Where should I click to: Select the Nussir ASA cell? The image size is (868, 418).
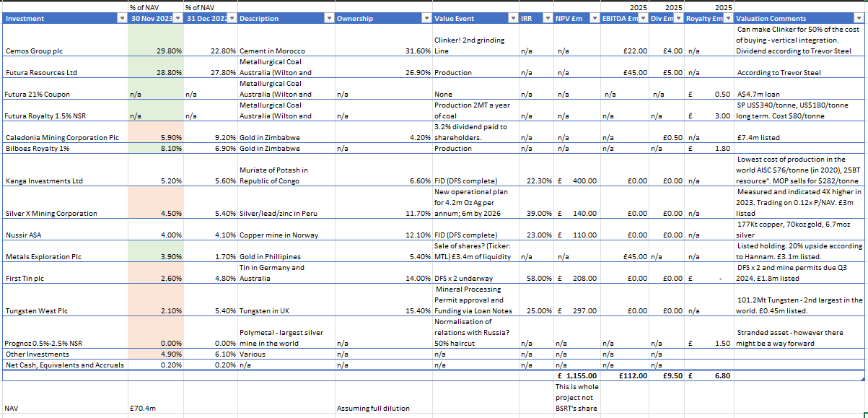[x=65, y=230]
